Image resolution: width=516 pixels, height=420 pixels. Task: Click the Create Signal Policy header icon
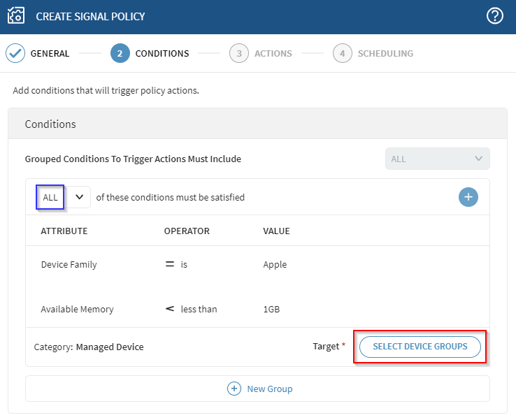(16, 16)
